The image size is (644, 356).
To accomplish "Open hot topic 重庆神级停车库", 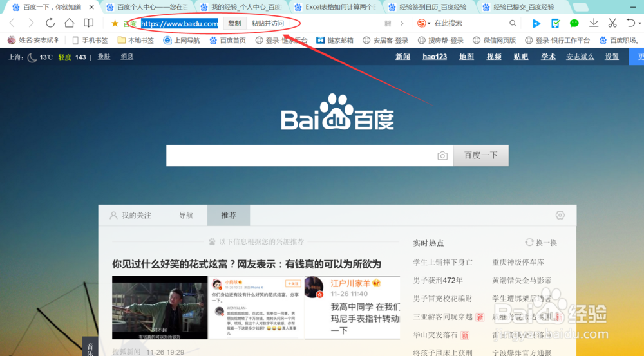I will coord(518,262).
